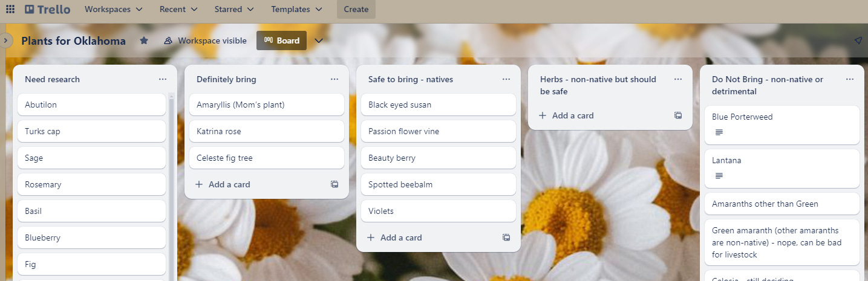Click Safe to bring - natives title
This screenshot has width=868, height=281.
tap(411, 79)
